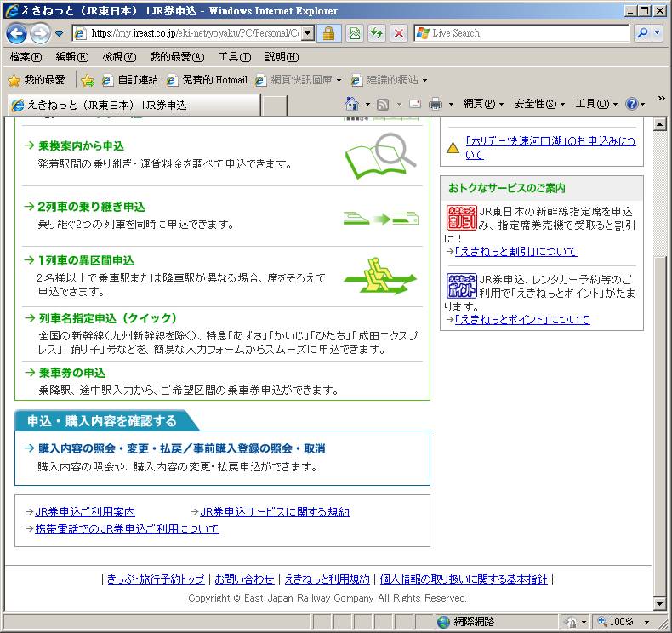Click the Refresh page icon

click(x=377, y=33)
